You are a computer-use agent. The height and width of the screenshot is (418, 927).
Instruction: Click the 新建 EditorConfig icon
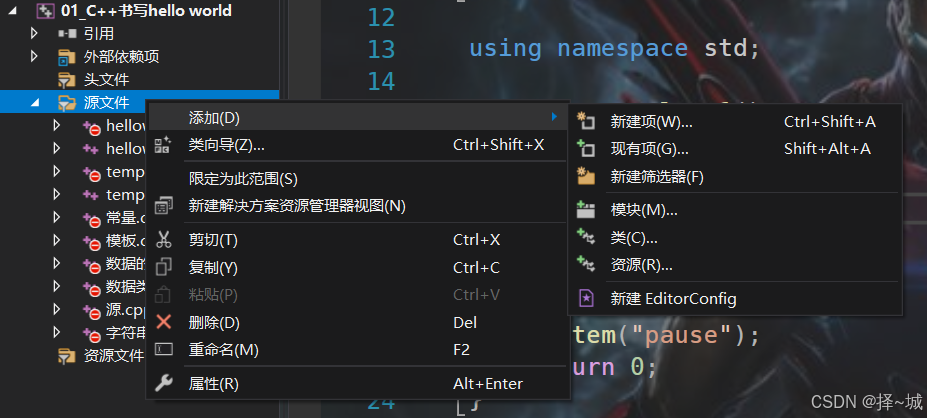point(585,299)
